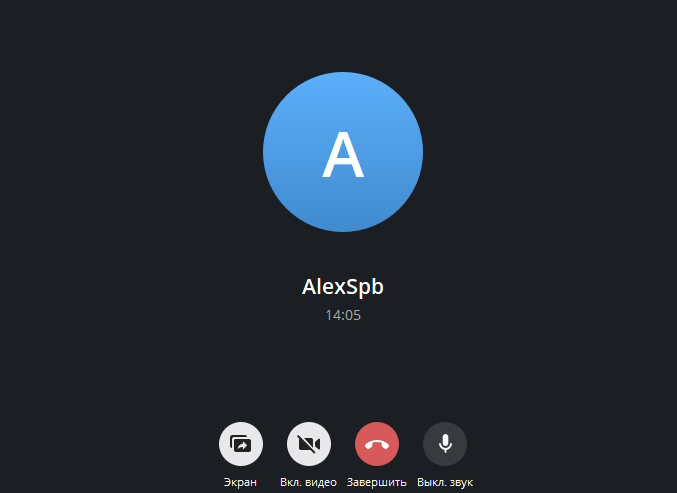Click the letter A inside the avatar
The image size is (677, 493).
click(343, 155)
